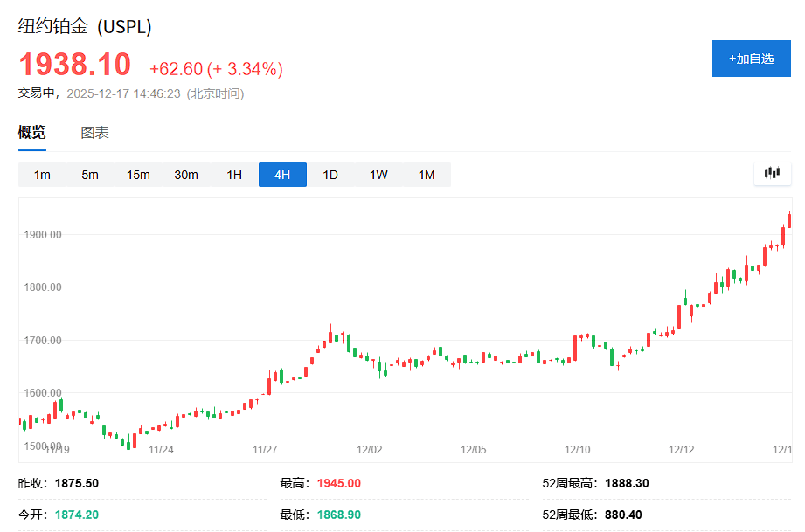Click the current price 1938.10
805x532 pixels.
click(x=75, y=65)
